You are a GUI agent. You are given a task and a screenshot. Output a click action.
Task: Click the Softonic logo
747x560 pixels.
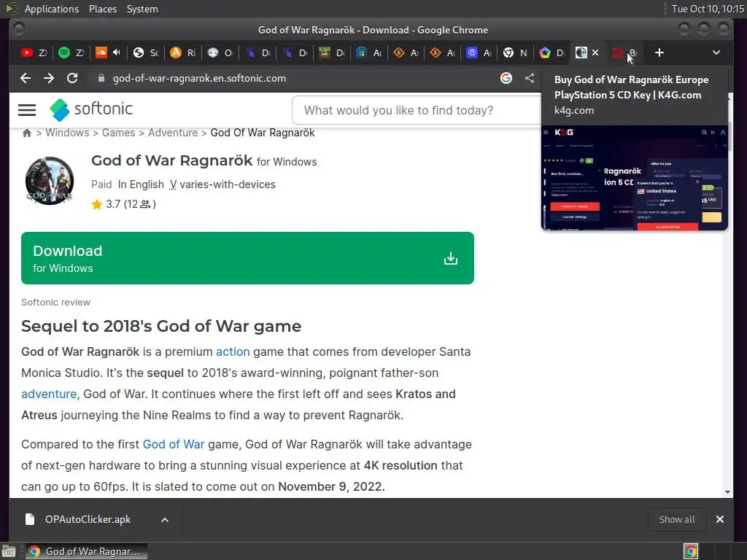pyautogui.click(x=91, y=109)
